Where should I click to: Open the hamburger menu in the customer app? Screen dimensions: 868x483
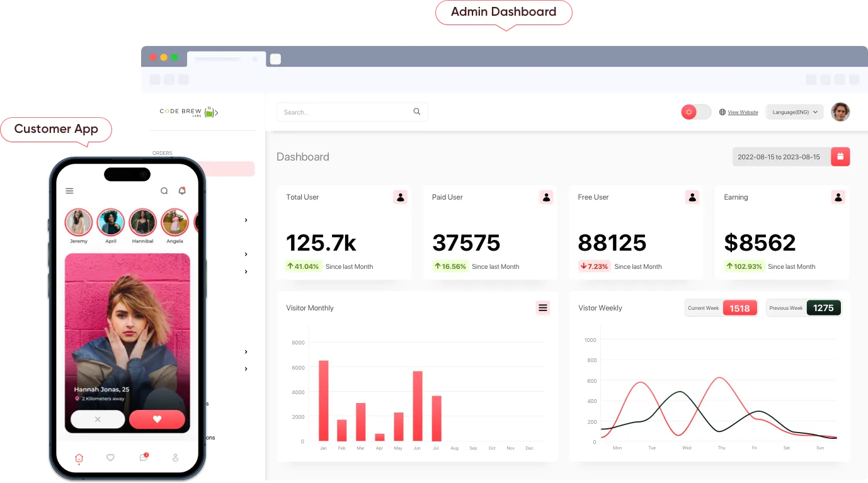click(x=70, y=190)
